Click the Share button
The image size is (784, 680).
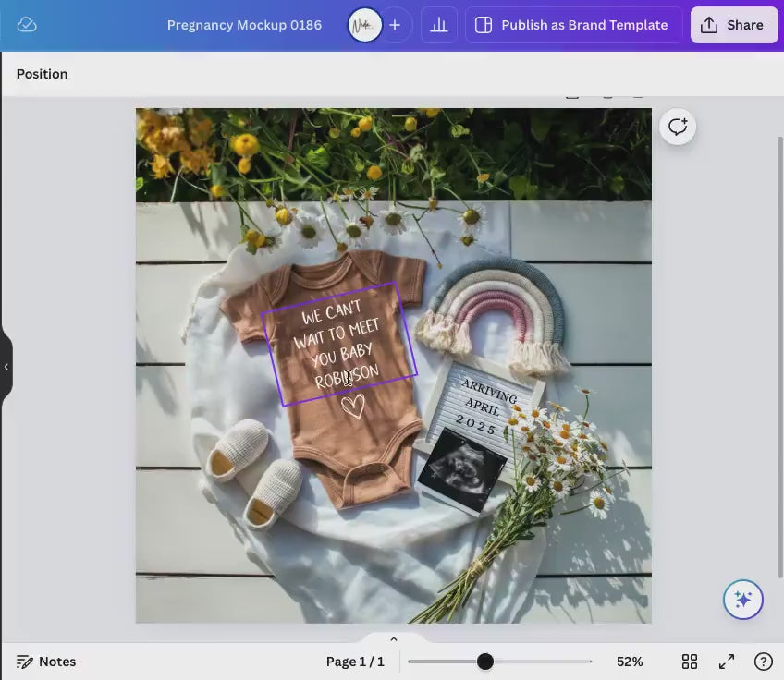click(733, 25)
